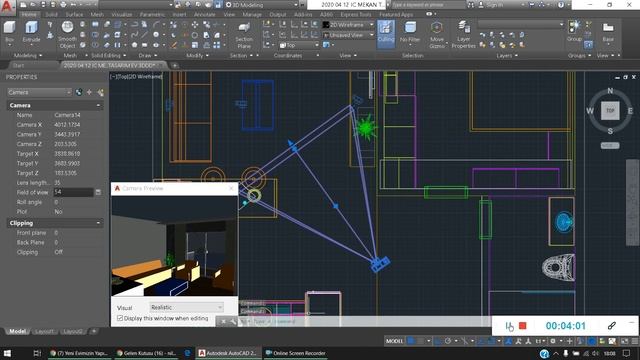
Task: Switch to Online Screen Recorder taskbar item
Action: 296,353
